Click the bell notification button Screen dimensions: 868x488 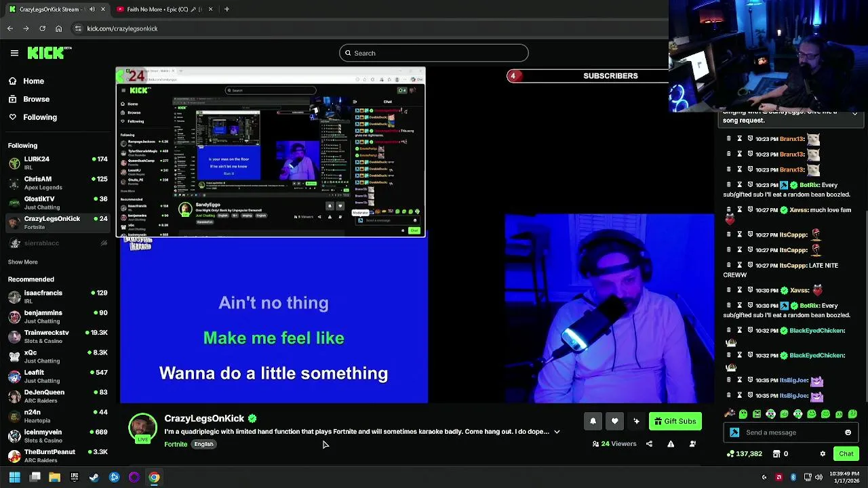click(593, 421)
